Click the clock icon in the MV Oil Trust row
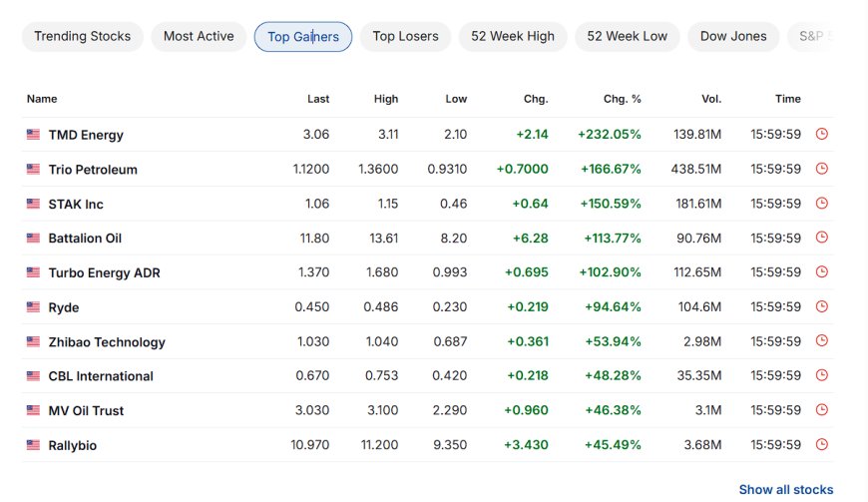This screenshot has width=868, height=502. pyautogui.click(x=821, y=410)
